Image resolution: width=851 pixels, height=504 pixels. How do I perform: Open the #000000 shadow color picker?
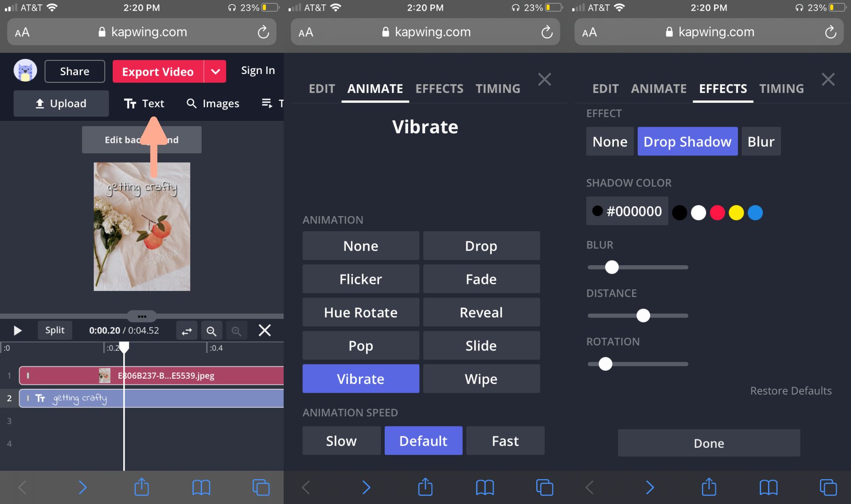[x=627, y=211]
